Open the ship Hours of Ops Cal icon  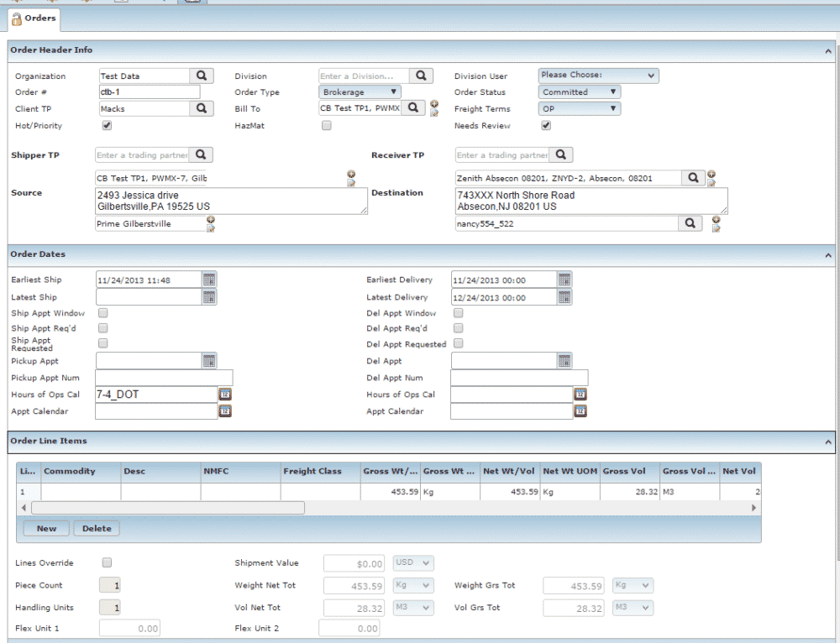click(x=225, y=394)
